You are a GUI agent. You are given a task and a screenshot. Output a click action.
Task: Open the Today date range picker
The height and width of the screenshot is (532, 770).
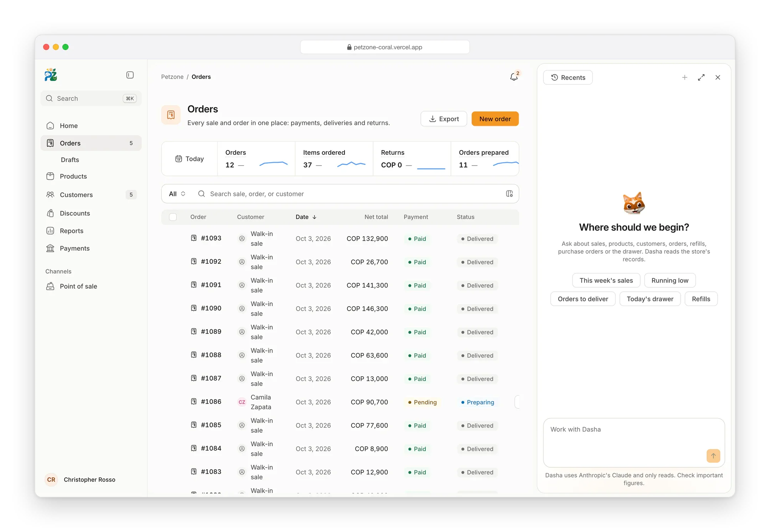(189, 159)
